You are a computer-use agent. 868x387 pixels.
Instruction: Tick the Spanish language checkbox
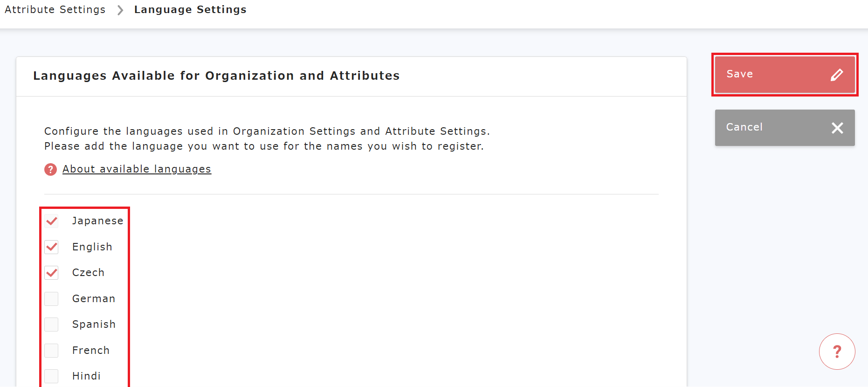click(52, 325)
